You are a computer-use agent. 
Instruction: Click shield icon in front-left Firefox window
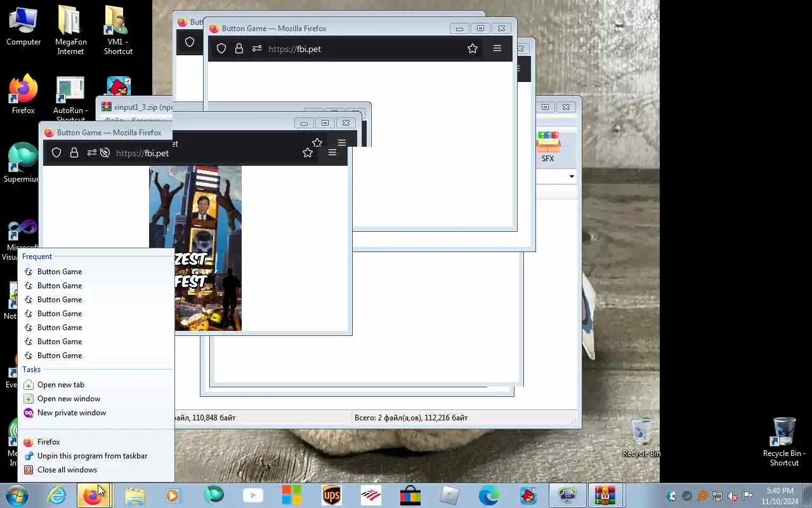click(56, 152)
